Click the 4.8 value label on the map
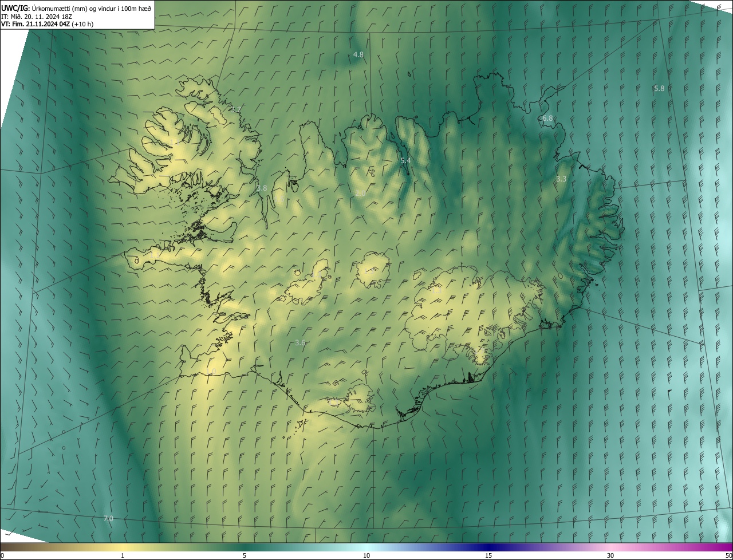733x560 pixels. point(358,55)
